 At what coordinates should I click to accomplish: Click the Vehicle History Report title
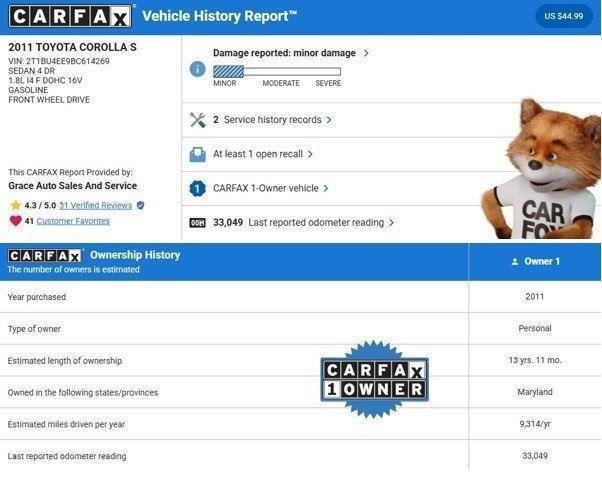pyautogui.click(x=219, y=16)
